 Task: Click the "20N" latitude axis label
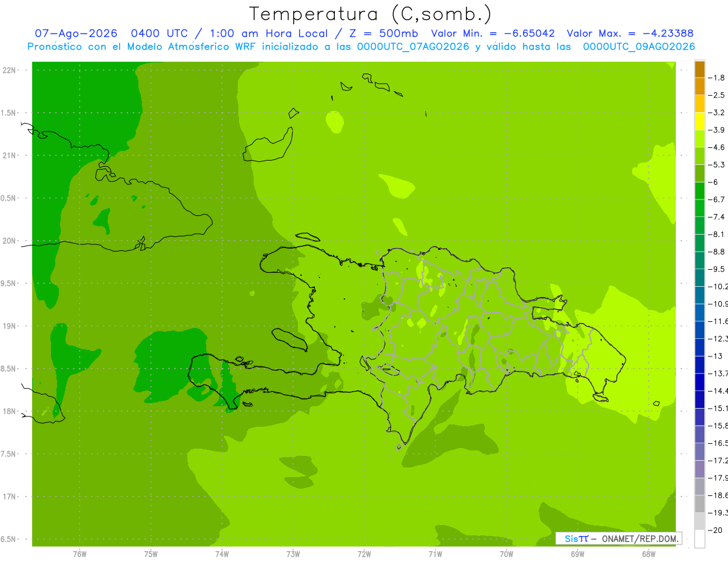pyautogui.click(x=8, y=241)
